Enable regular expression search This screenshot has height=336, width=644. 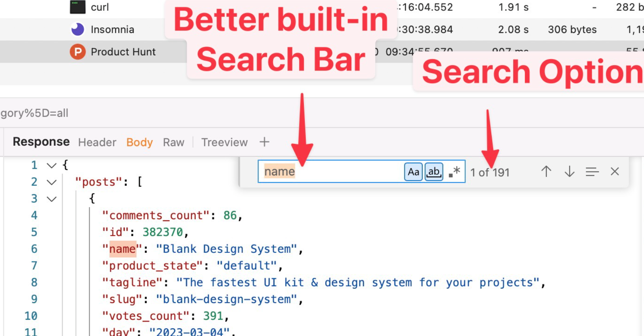pos(454,171)
